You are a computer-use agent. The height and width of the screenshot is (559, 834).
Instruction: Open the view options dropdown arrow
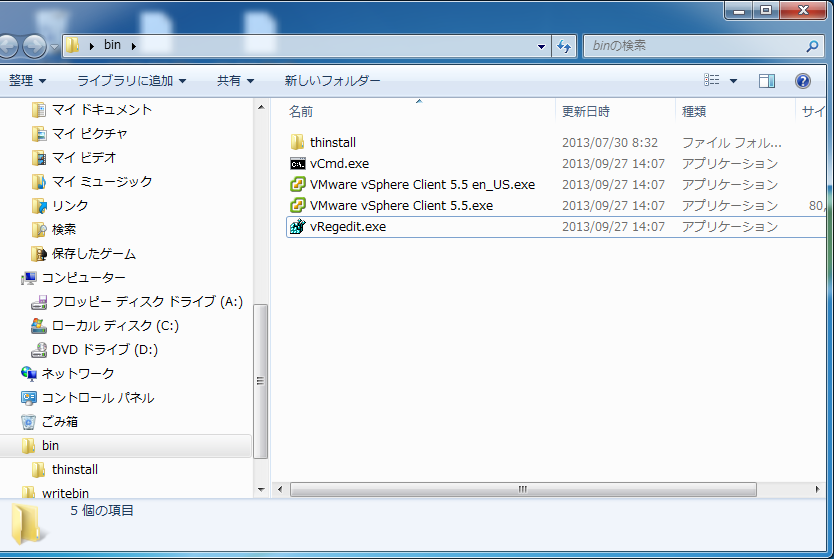pos(733,81)
